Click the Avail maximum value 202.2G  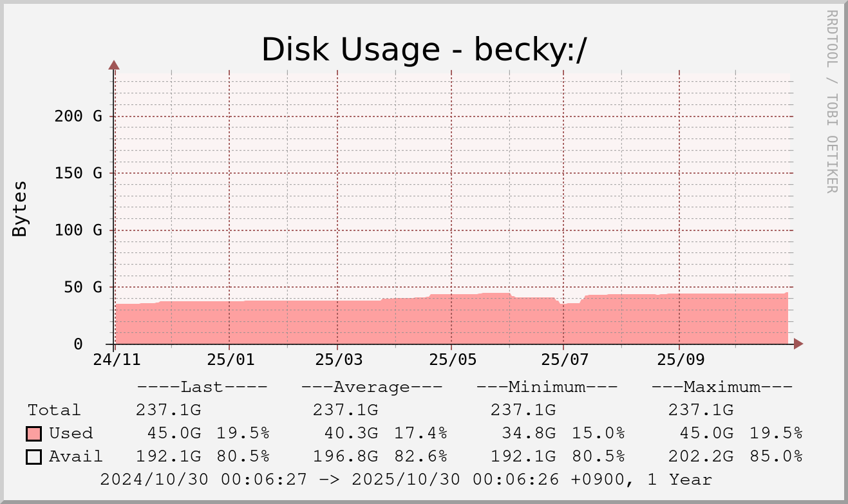coord(701,456)
